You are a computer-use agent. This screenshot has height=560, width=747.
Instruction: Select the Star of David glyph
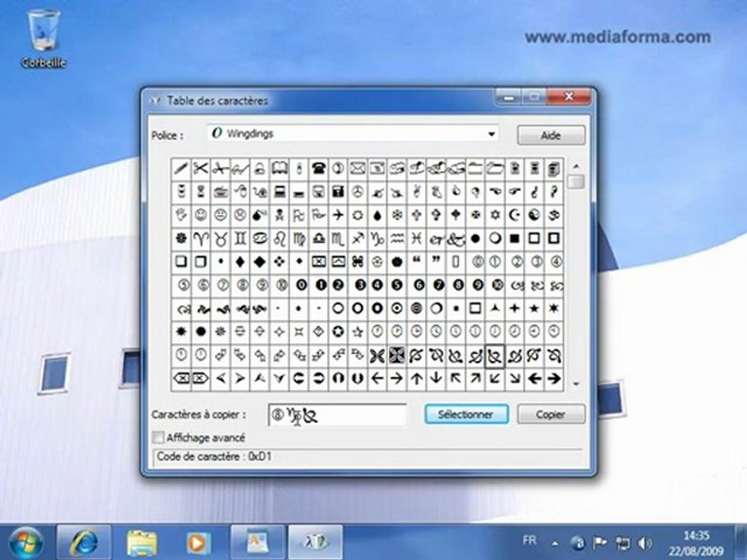(496, 215)
